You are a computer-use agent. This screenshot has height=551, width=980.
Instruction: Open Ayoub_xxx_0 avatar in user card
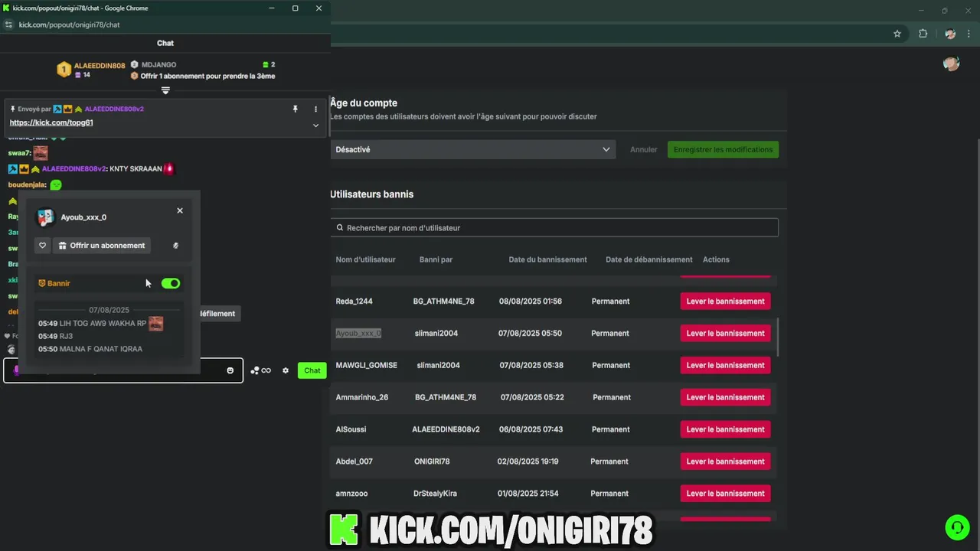(x=45, y=217)
